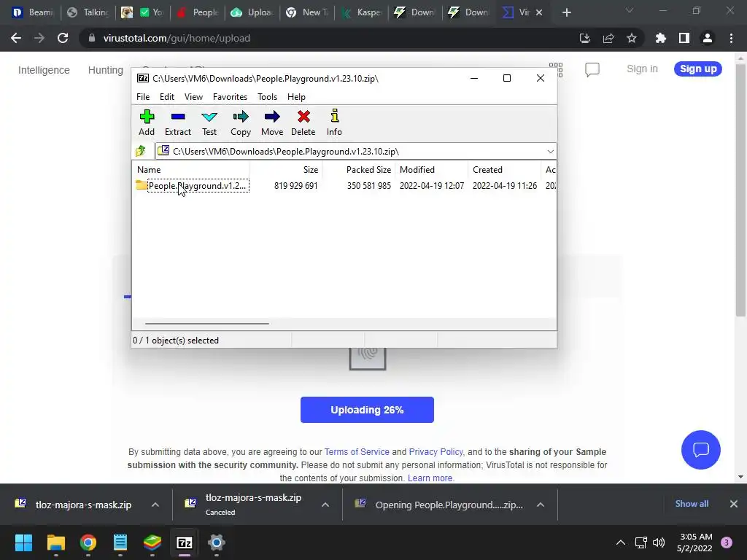Show hidden system tray icons
747x560 pixels.
(620, 542)
